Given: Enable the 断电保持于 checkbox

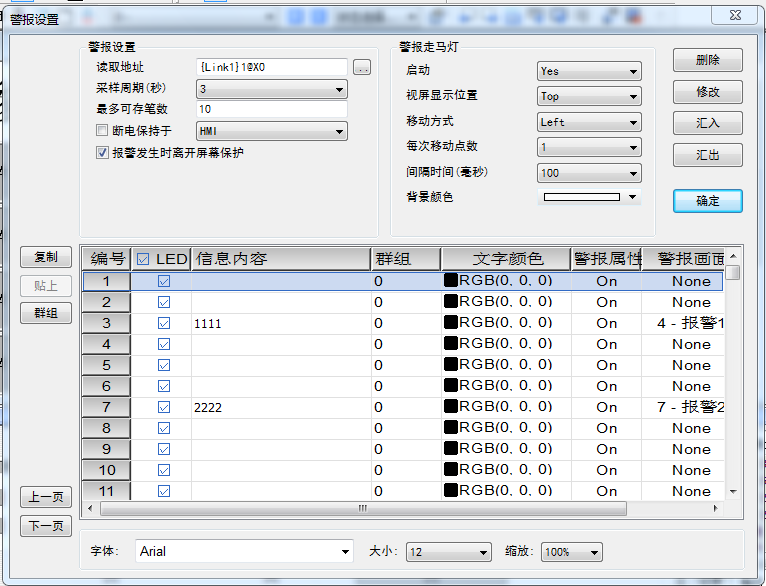Looking at the screenshot, I should 102,131.
